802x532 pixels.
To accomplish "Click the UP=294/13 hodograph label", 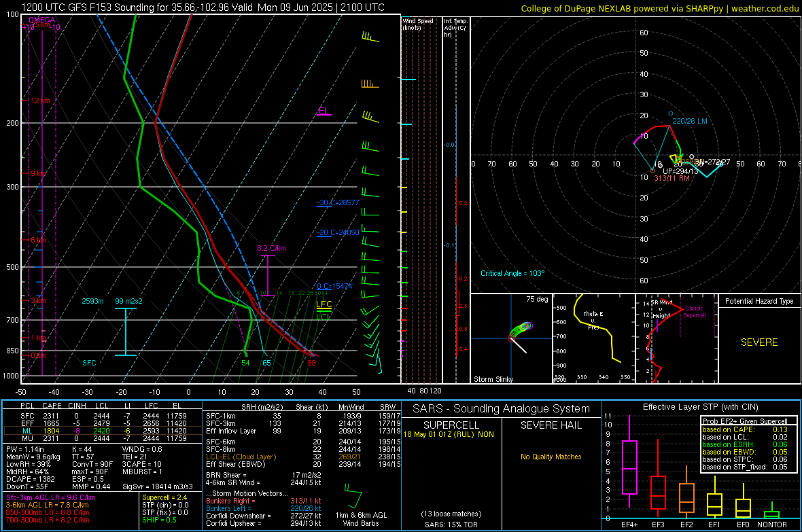I will tap(680, 171).
